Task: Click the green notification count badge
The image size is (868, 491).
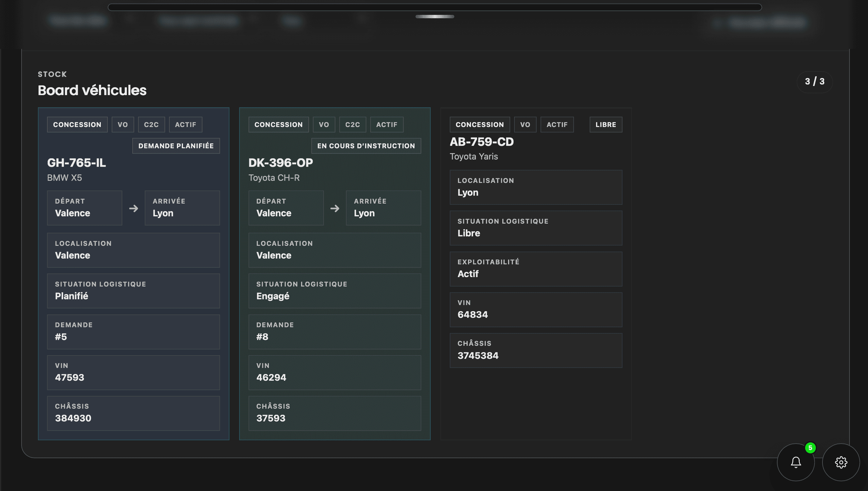Action: [810, 448]
